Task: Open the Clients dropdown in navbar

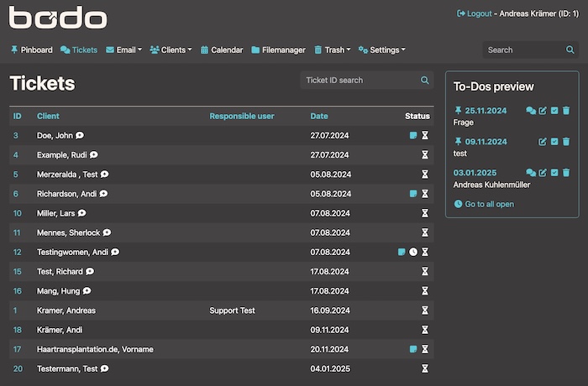Action: [x=171, y=50]
